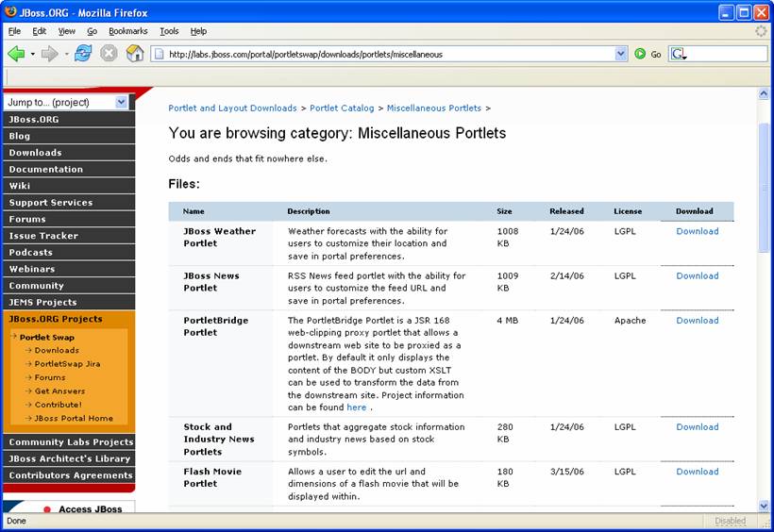The image size is (774, 532).
Task: Open the Miscellaneous Portlets breadcrumb link
Action: point(434,108)
